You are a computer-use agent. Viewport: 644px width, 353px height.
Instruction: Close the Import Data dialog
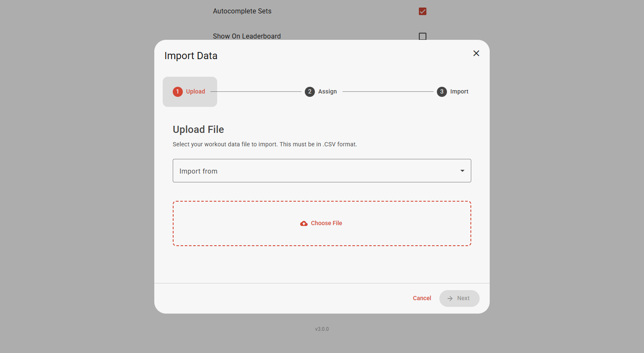[476, 53]
